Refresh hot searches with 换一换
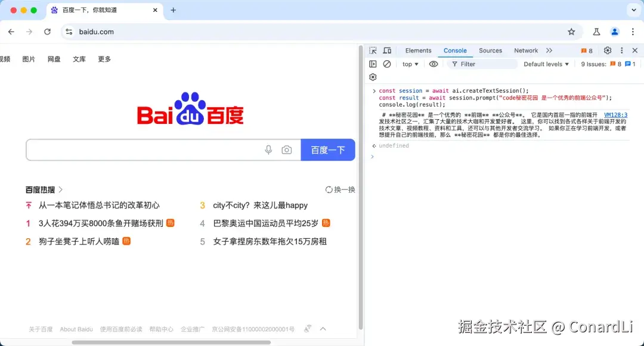 tap(340, 189)
